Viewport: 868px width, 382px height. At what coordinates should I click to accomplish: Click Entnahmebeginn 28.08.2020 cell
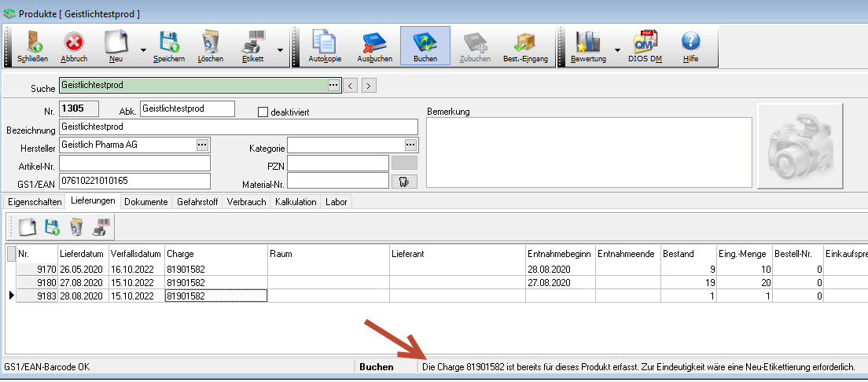pos(561,269)
